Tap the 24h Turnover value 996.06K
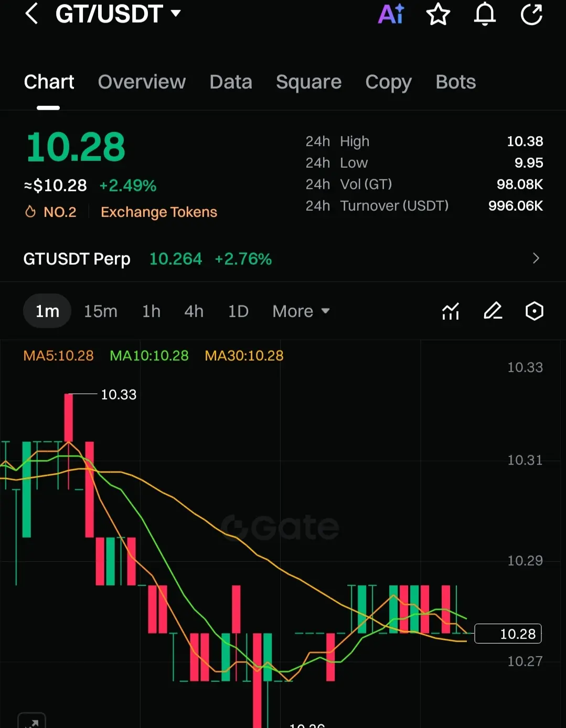The height and width of the screenshot is (728, 566). tap(516, 205)
